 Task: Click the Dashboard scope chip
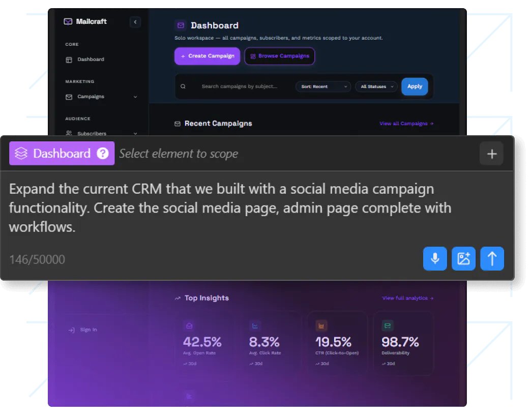(x=62, y=154)
